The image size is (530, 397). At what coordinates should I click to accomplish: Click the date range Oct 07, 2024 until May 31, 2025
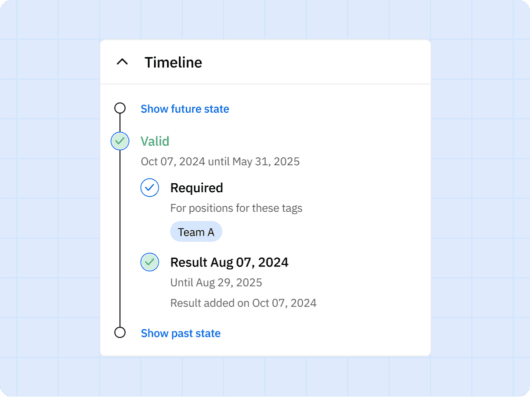pos(220,162)
